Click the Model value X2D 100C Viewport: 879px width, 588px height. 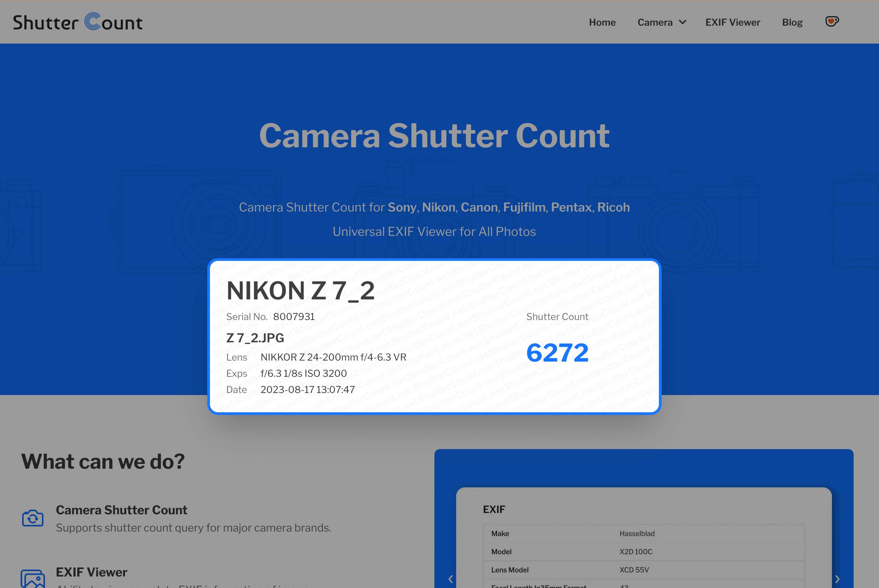(636, 552)
